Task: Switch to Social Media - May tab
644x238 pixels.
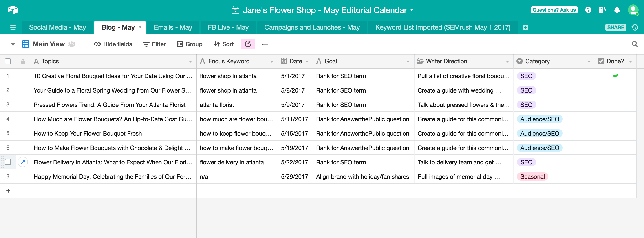Action: click(x=57, y=27)
